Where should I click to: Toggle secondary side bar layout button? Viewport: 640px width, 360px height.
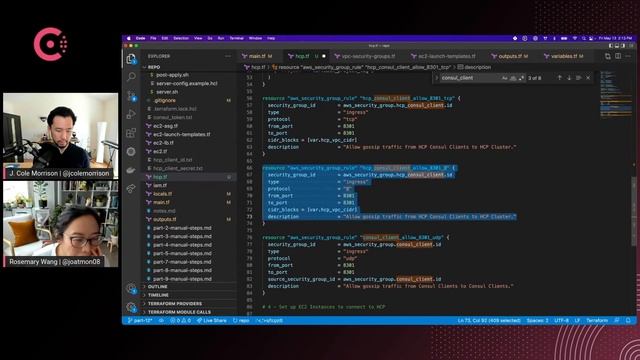click(x=622, y=46)
